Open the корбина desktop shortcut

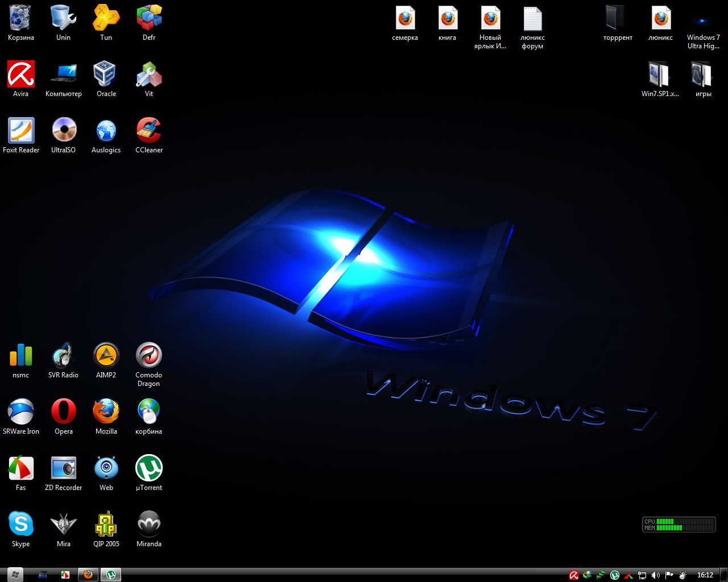click(x=149, y=417)
